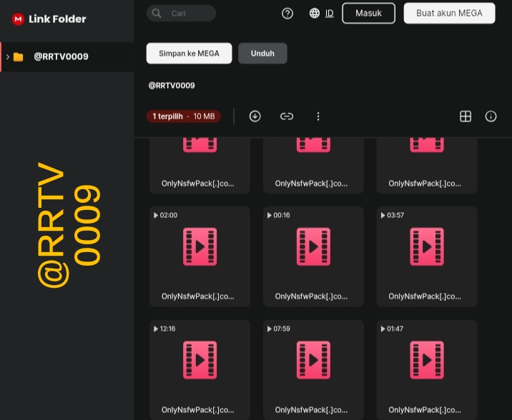Click the file name under the 02:00 video
The width and height of the screenshot is (512, 420).
click(198, 296)
